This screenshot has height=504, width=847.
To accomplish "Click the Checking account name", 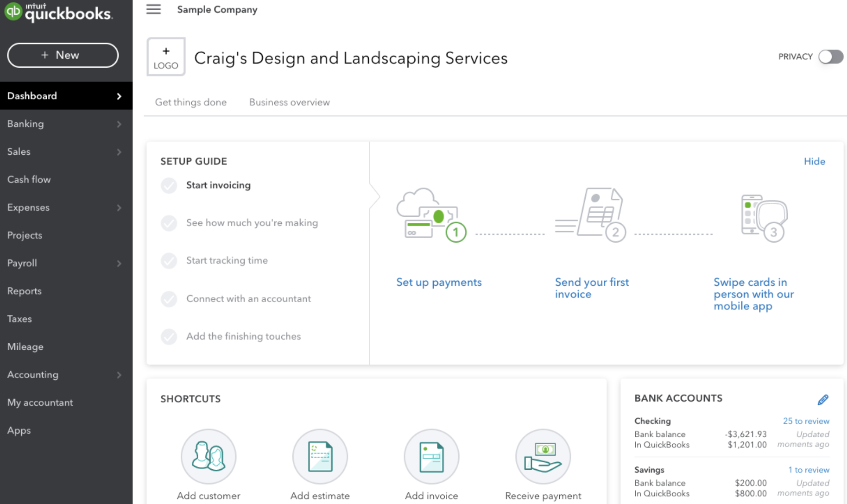I will pos(652,421).
